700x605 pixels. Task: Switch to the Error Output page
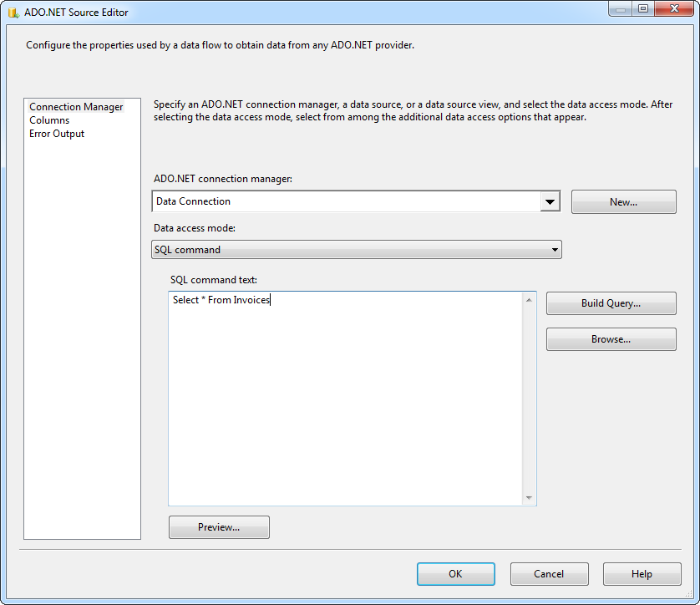[57, 134]
